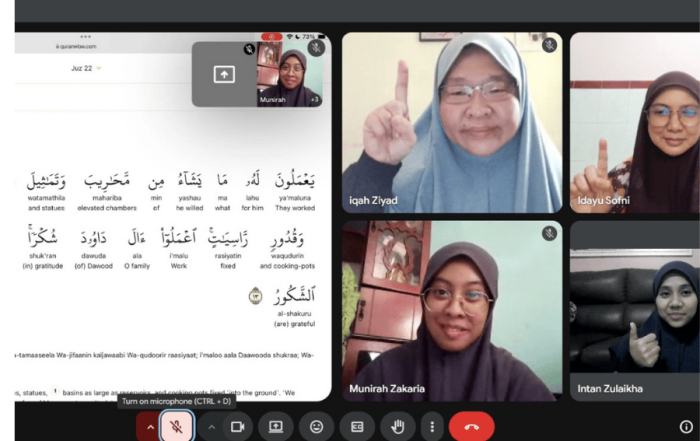700x441 pixels.
Task: Click muted mic icon on Munirah Zakaria tile
Action: pyautogui.click(x=549, y=233)
